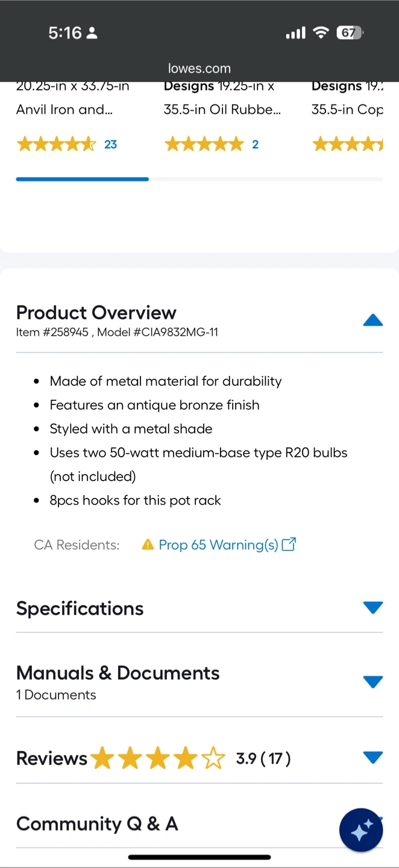Open the Anvil Iron product title
The width and height of the screenshot is (399, 868).
[64, 110]
